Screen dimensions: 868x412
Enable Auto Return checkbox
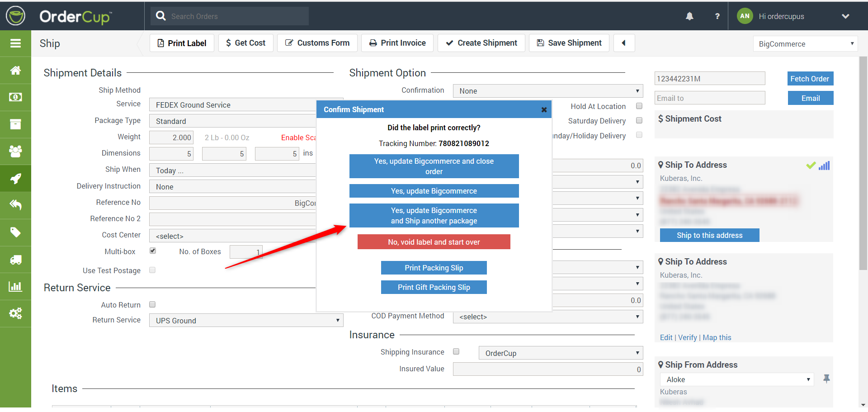pos(152,304)
